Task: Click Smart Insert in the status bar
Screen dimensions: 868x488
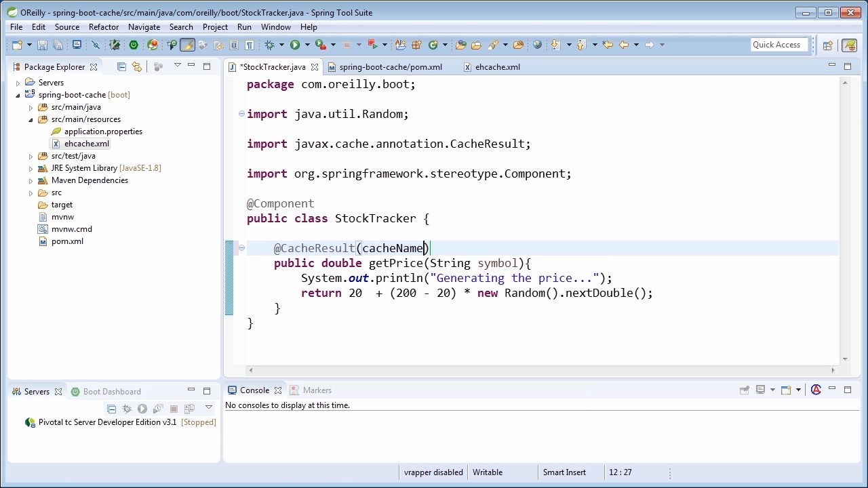Action: 564,472
